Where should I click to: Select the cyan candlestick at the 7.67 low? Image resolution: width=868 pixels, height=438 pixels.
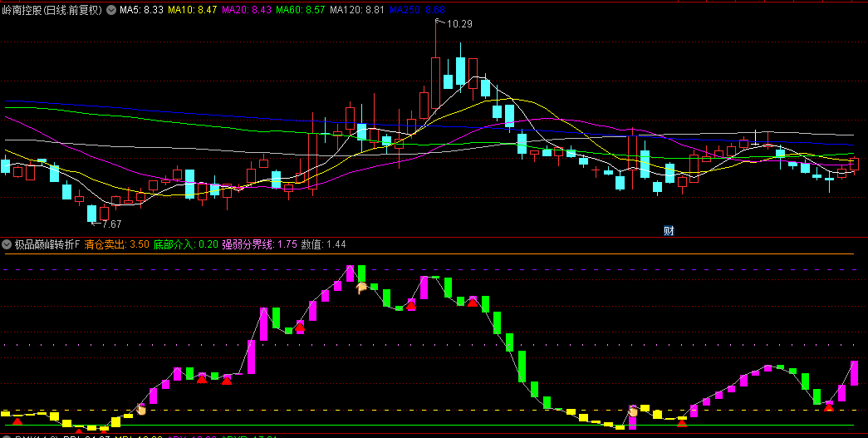coord(92,214)
